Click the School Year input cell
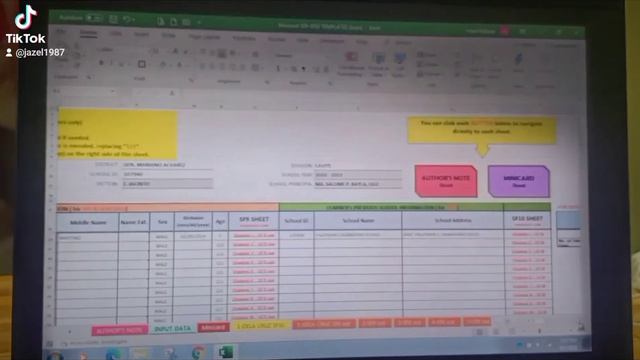The height and width of the screenshot is (360, 640). pos(358,175)
